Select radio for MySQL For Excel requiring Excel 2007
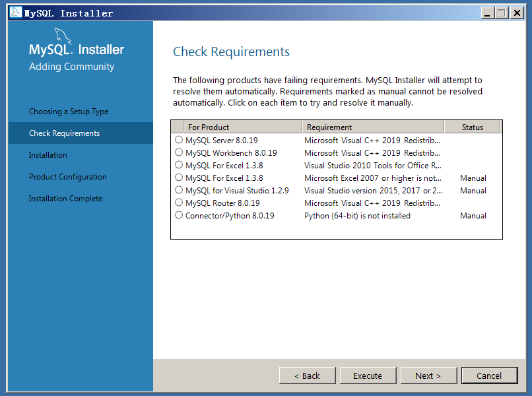 pos(179,178)
